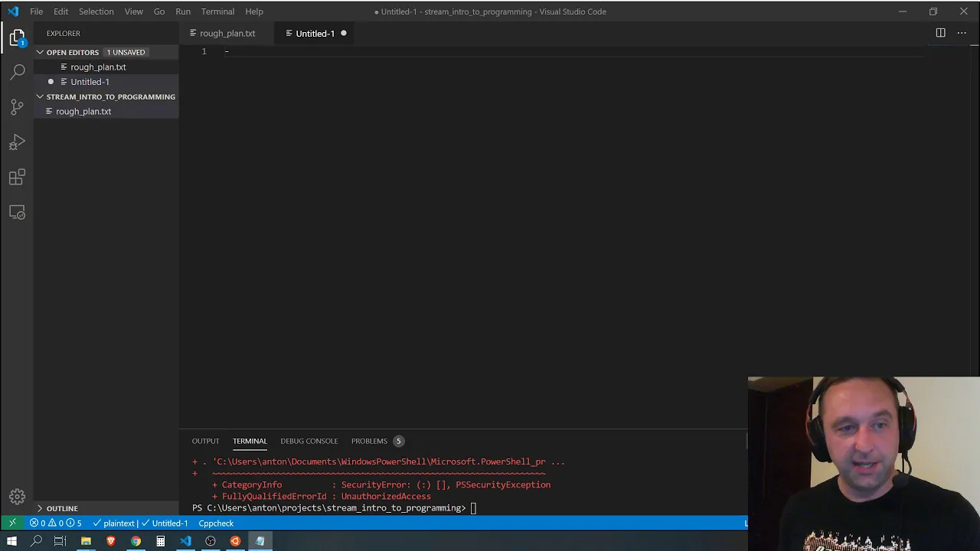Click the Problems count badge 5
The image size is (980, 551).
click(398, 441)
